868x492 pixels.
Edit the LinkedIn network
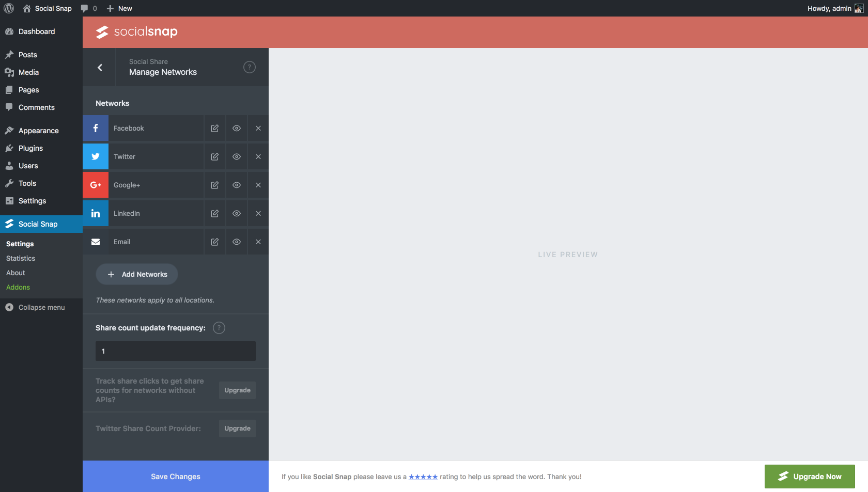click(215, 213)
